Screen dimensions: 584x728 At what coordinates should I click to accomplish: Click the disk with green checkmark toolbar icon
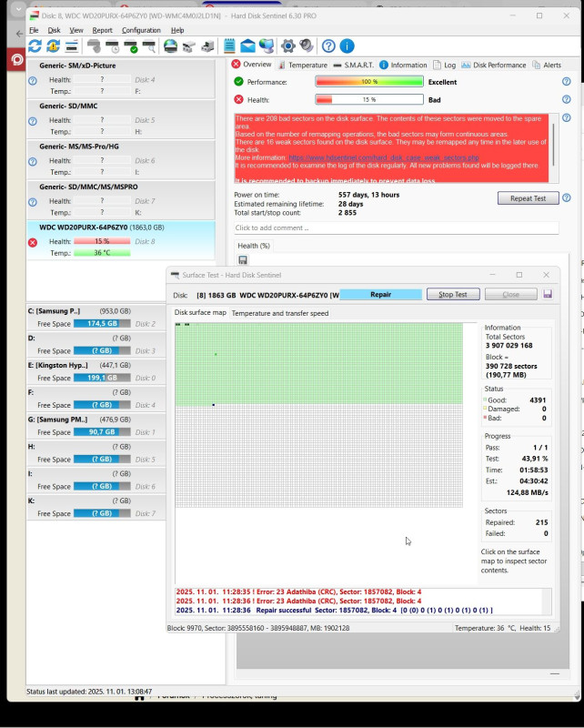pyautogui.click(x=131, y=46)
